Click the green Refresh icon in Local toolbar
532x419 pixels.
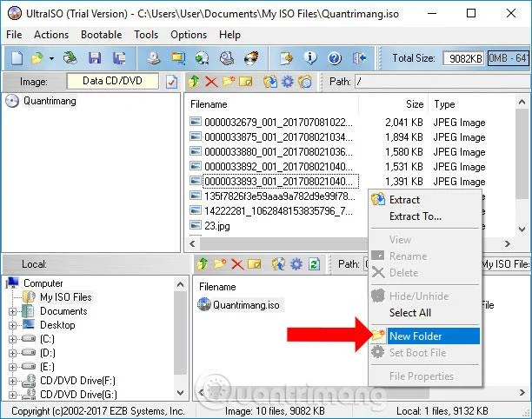tap(314, 264)
